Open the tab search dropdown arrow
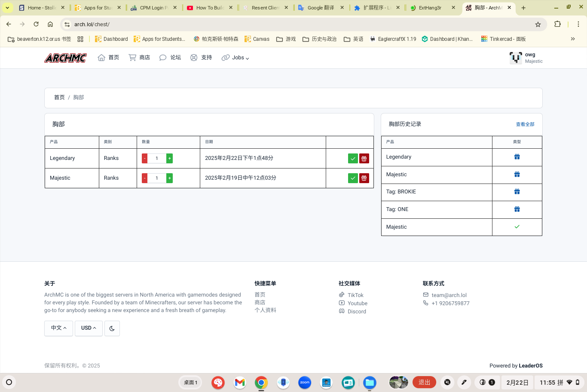 point(8,8)
